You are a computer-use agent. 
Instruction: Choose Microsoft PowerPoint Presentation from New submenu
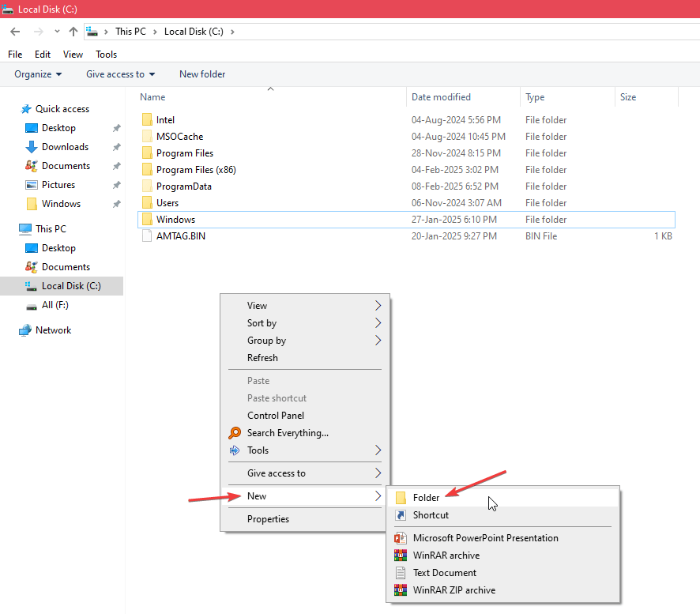click(x=485, y=538)
